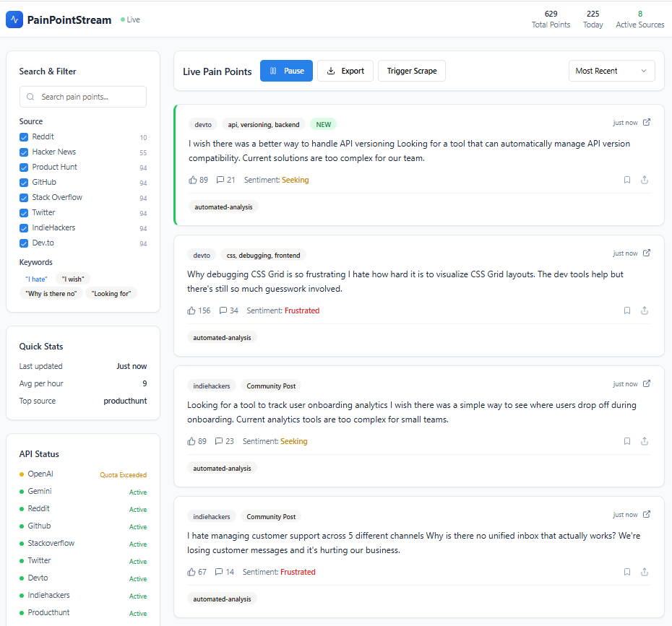
Task: Share the API versioning post
Action: click(645, 180)
